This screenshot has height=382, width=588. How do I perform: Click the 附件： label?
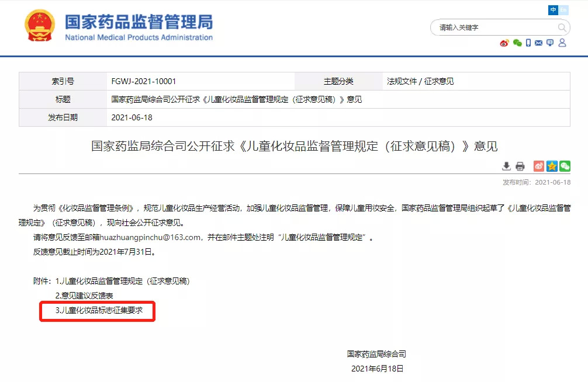41,281
